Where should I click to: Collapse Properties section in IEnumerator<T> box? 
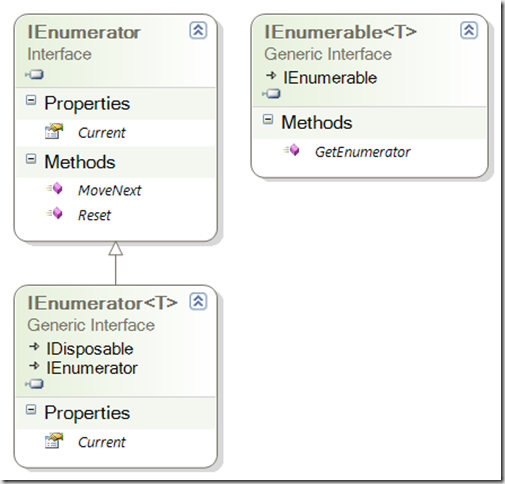[x=31, y=410]
